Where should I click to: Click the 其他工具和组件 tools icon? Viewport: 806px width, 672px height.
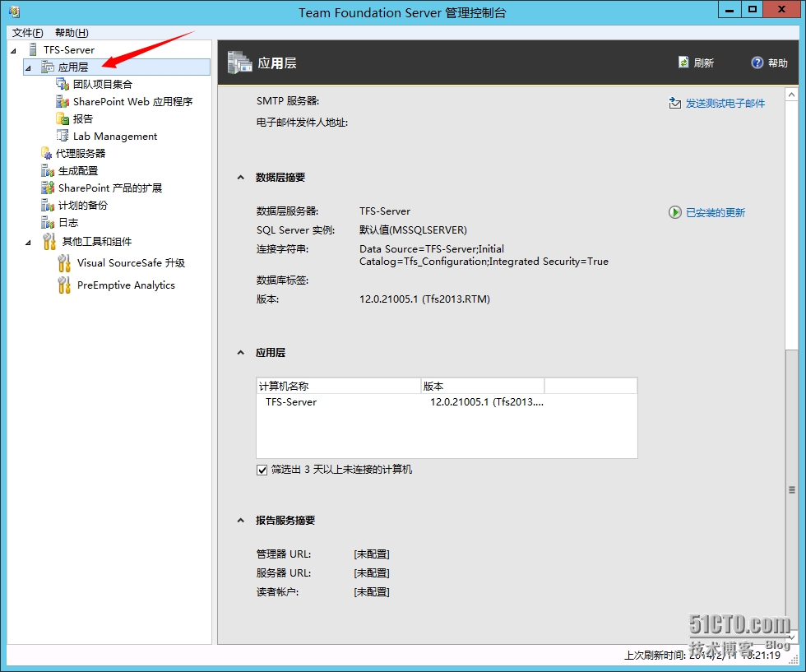click(x=49, y=241)
